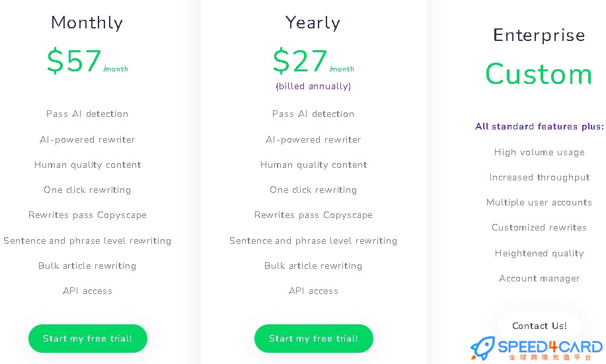606x364 pixels.
Task: Click All standard features plus label
Action: coord(539,126)
